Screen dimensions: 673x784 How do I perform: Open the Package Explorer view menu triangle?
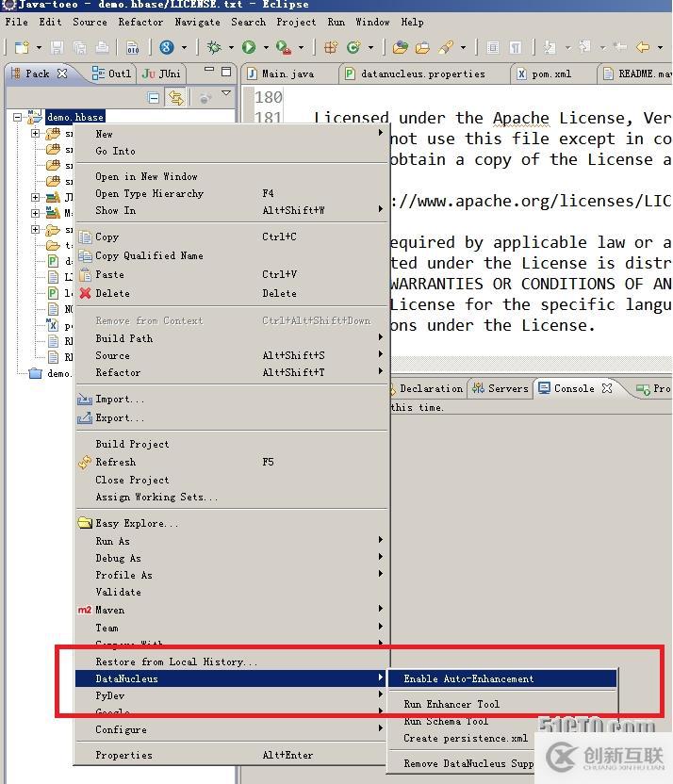tap(226, 93)
